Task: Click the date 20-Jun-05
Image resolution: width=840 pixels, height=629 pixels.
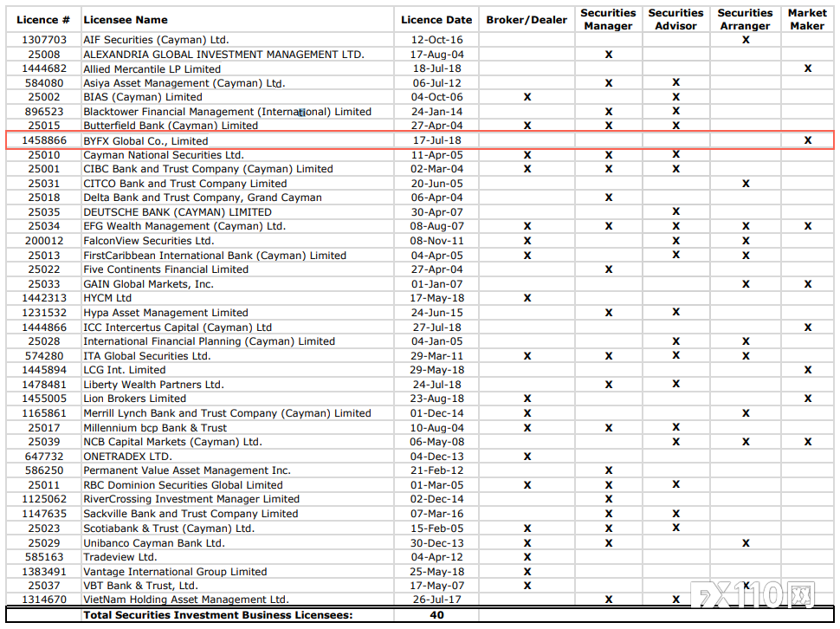Action: coord(436,183)
